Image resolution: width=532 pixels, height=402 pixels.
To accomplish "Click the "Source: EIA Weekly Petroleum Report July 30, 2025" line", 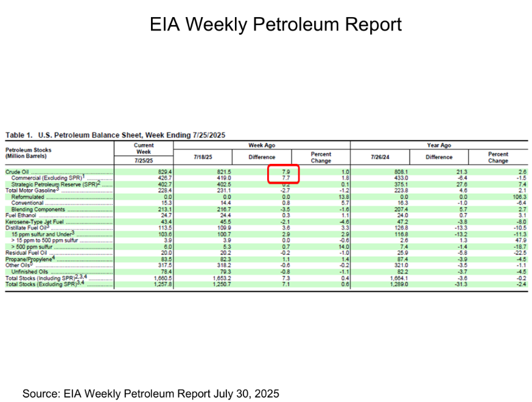I will (x=150, y=393).
